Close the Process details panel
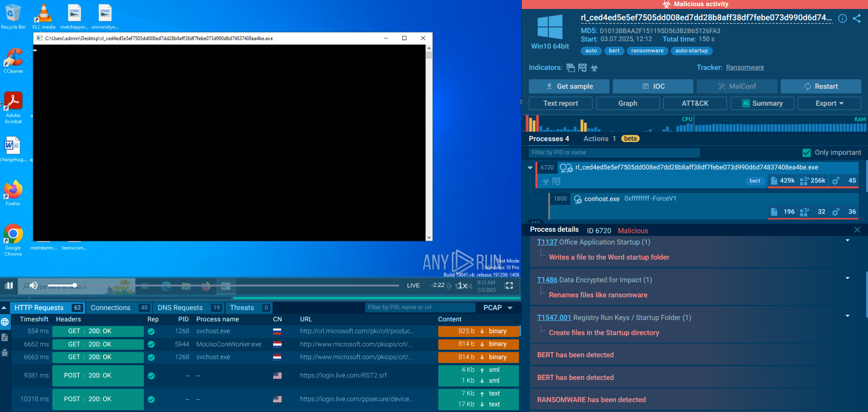This screenshot has width=868, height=412. click(857, 230)
